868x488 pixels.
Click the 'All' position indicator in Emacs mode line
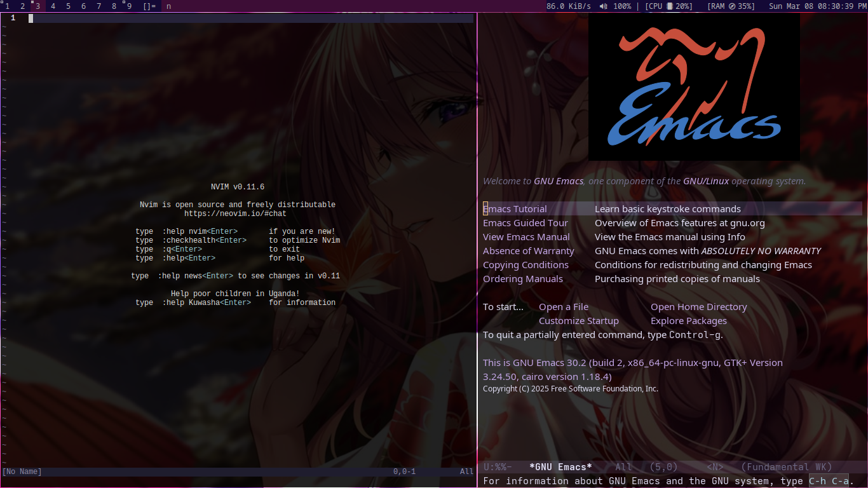pyautogui.click(x=623, y=467)
